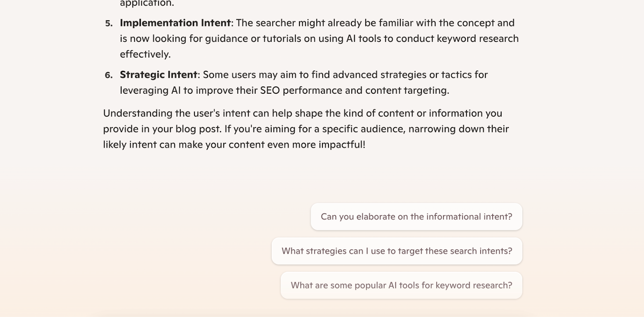This screenshot has height=317, width=644.
Task: Click the bold "Implementation Intent" heading text
Action: (174, 23)
